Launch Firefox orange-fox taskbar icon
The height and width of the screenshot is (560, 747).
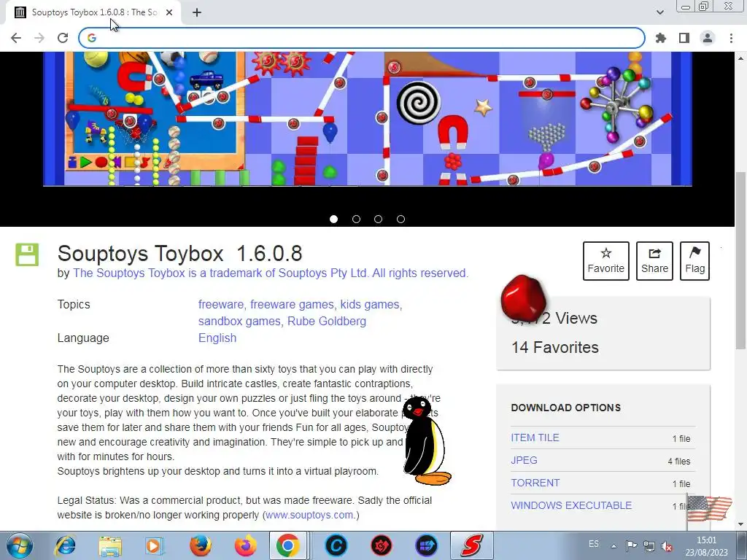click(201, 545)
